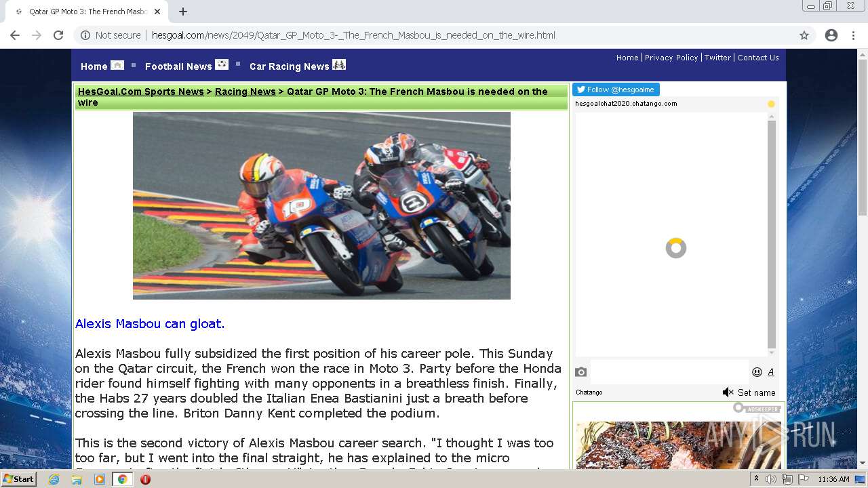Click the icon next to Home
868x488 pixels.
[117, 65]
